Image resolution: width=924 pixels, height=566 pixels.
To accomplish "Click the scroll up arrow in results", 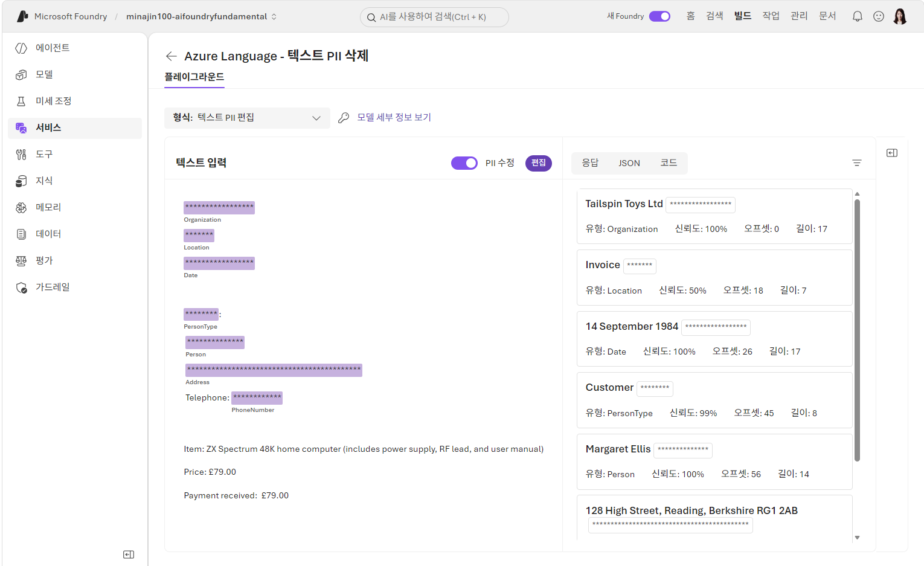I will coord(857,194).
